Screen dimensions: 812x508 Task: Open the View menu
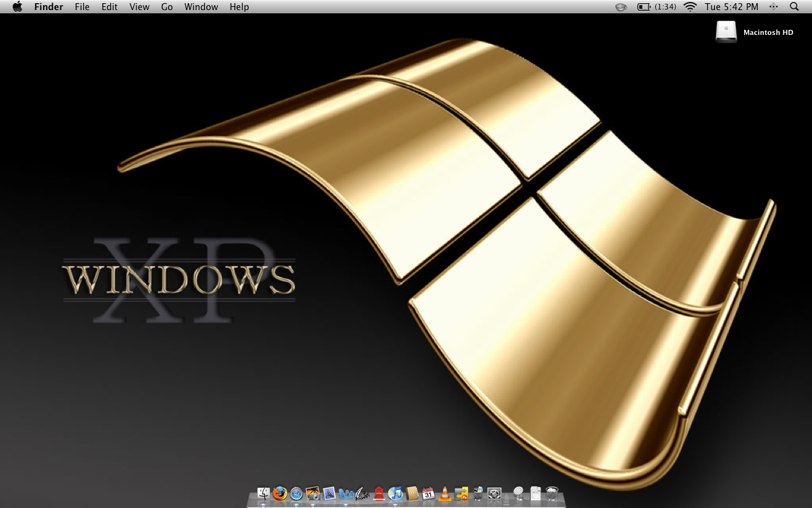pyautogui.click(x=139, y=7)
